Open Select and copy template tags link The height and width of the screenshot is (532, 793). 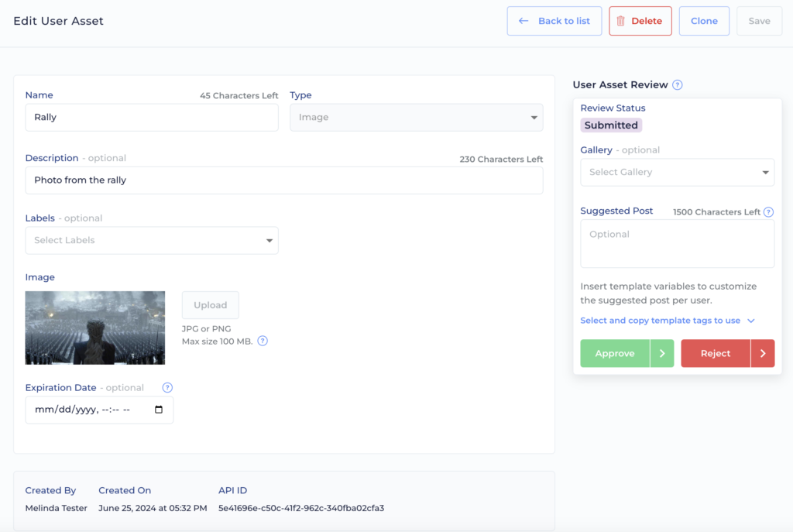660,321
